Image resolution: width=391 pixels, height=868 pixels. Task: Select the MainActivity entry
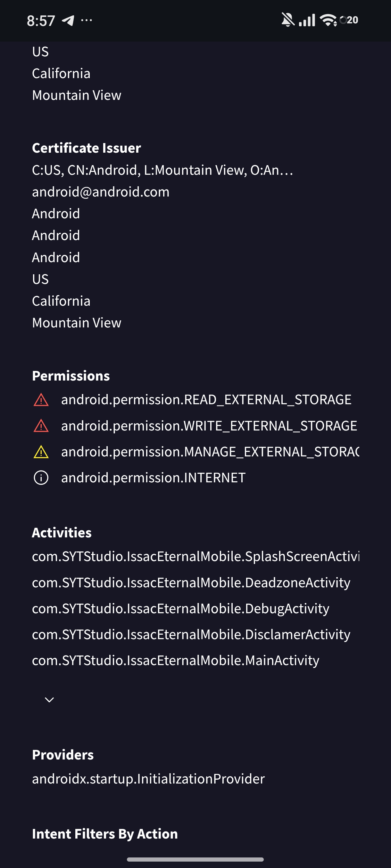175,660
